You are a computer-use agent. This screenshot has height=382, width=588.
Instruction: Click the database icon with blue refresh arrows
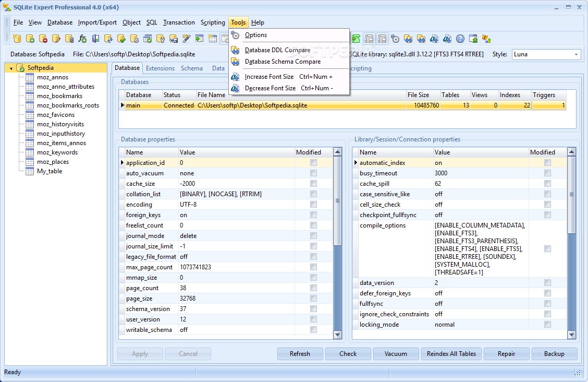tap(108, 39)
